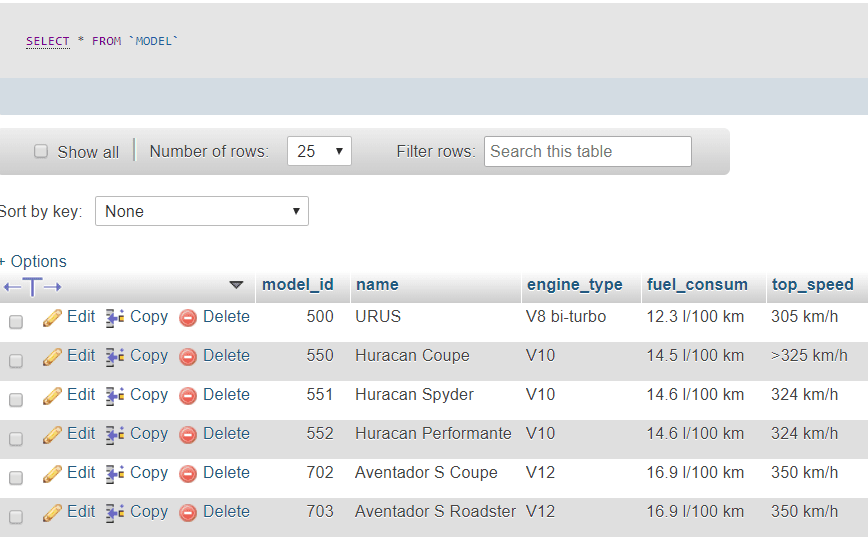
Task: Click the '12.3 l/100 km' fuel cell
Action: tap(695, 317)
